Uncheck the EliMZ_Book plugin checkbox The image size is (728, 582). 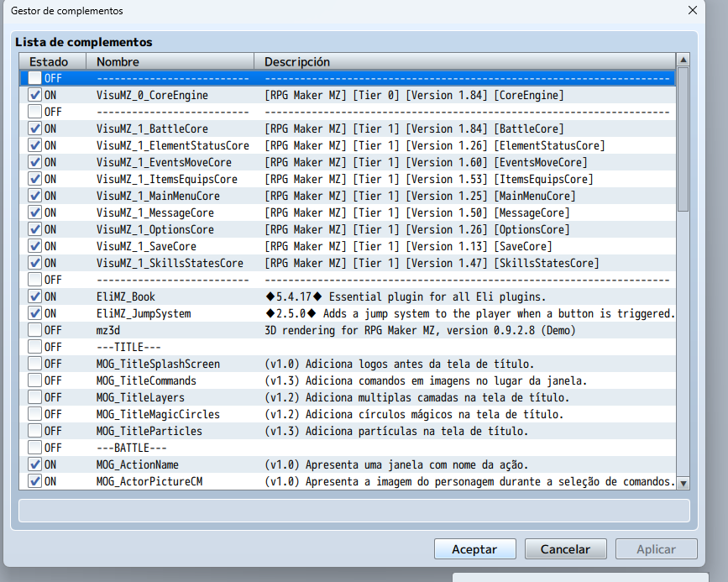tap(34, 296)
